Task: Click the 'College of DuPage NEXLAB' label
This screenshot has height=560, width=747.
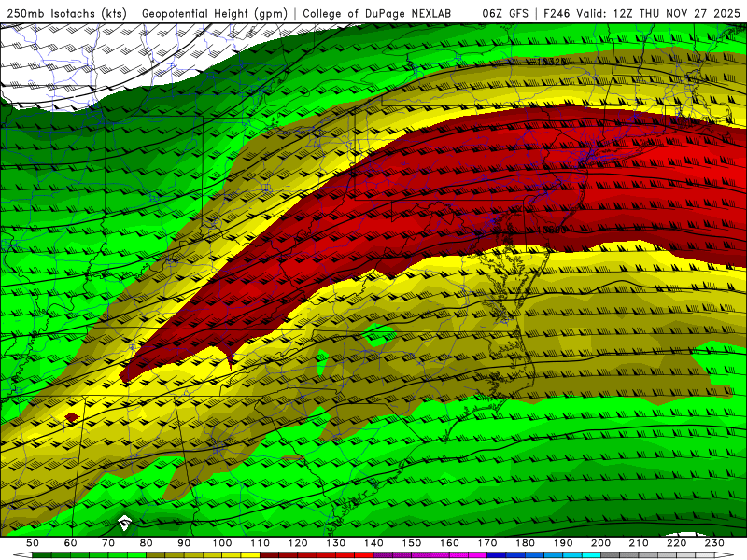Action: click(x=377, y=14)
